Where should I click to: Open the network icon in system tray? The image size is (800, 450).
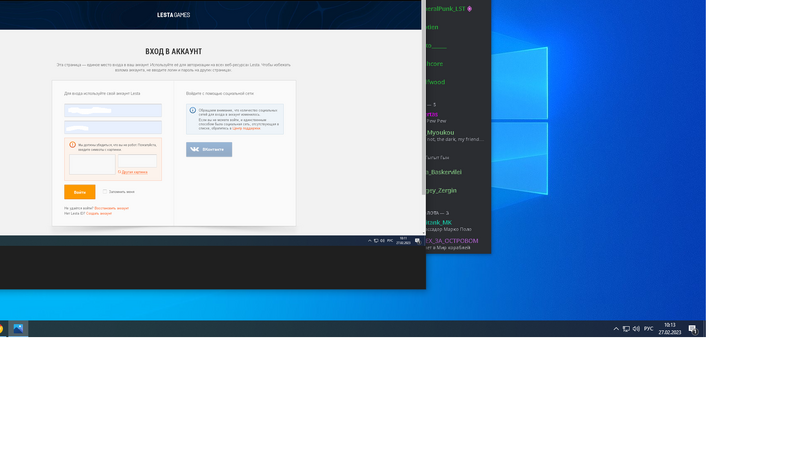pos(626,329)
